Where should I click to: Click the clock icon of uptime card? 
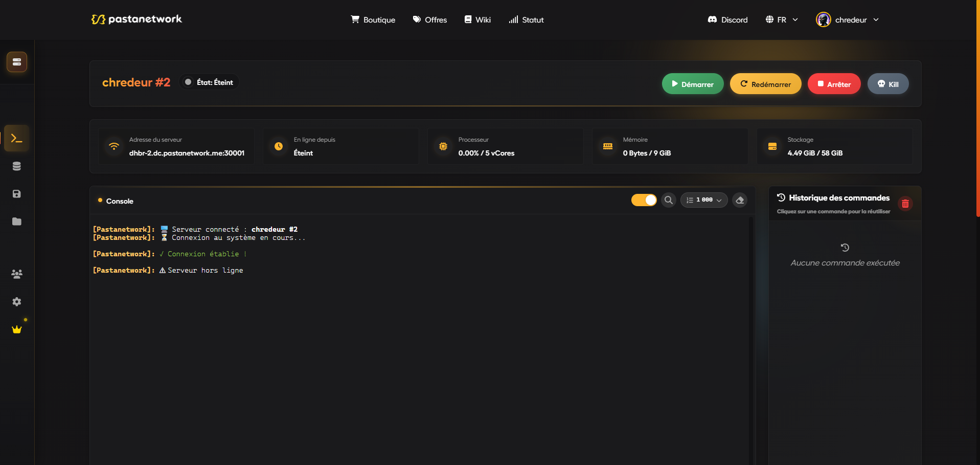point(279,146)
